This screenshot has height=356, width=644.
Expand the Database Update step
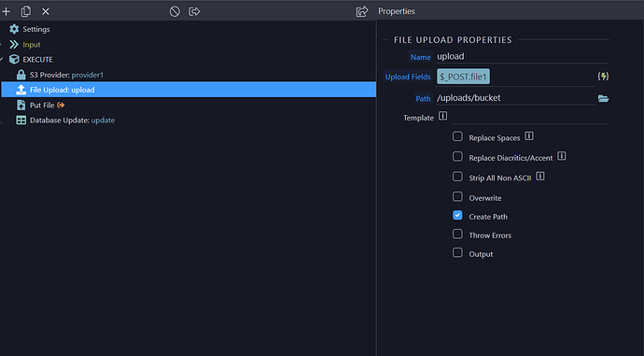[1, 121]
